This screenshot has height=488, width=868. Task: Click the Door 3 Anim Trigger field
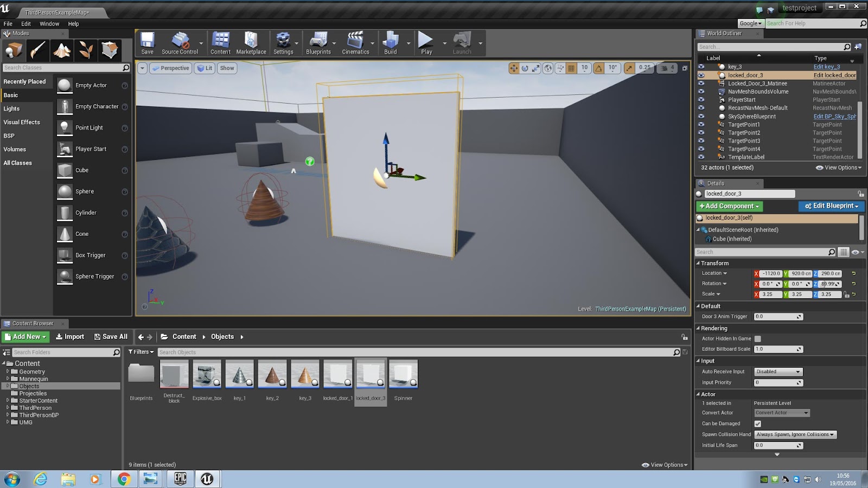pos(778,317)
